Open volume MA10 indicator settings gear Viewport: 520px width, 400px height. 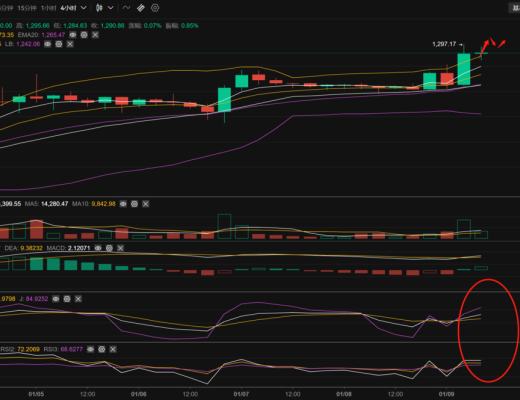click(134, 204)
